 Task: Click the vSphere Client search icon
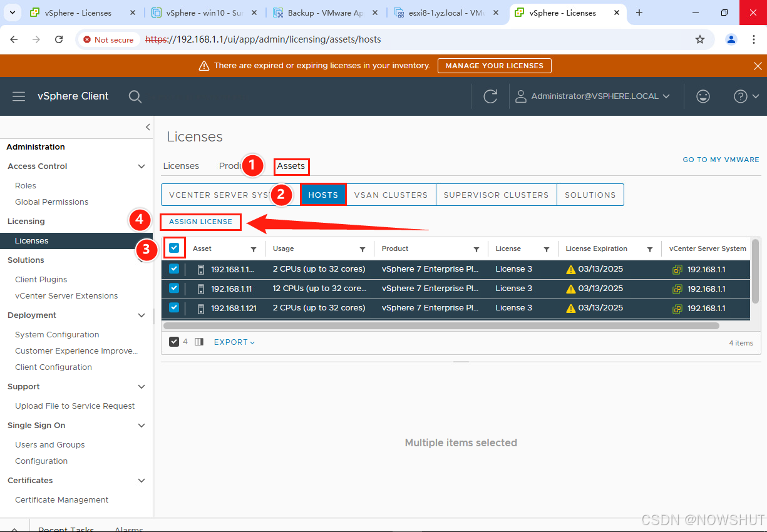[135, 96]
